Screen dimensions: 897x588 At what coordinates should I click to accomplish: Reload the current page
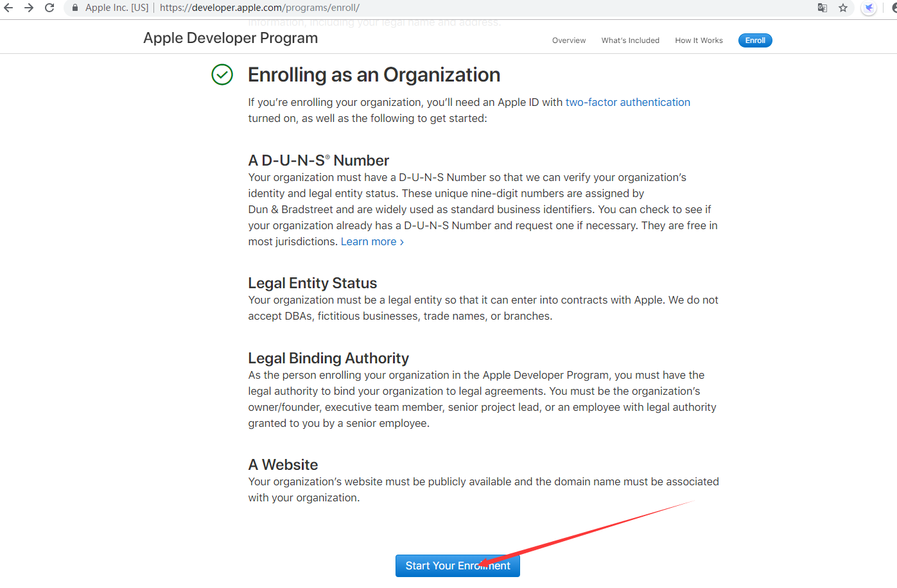pyautogui.click(x=49, y=8)
